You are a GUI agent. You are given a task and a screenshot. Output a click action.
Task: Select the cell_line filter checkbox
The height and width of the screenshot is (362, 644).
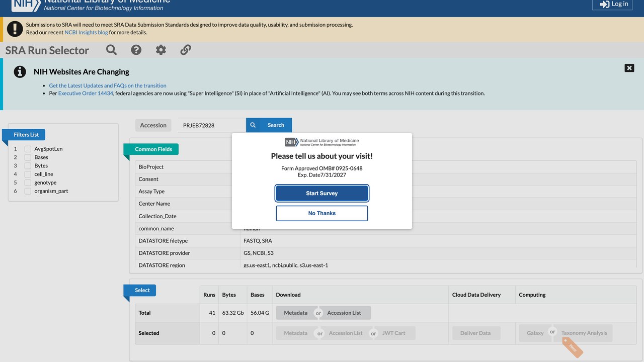click(28, 174)
